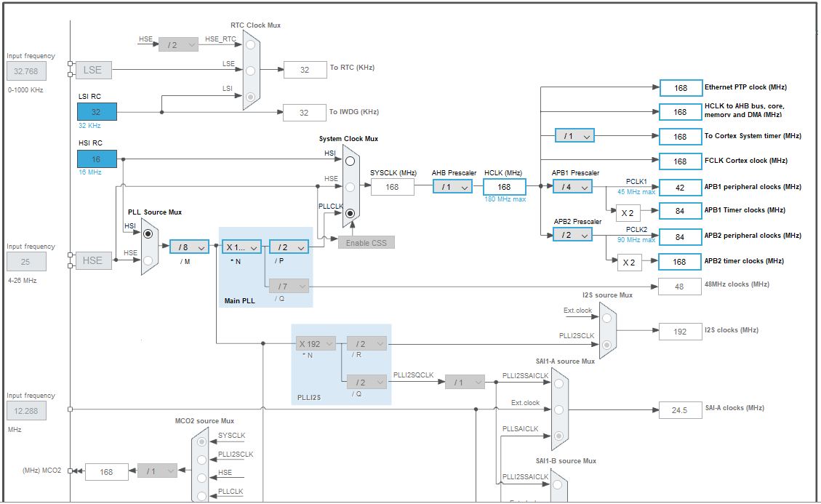This screenshot has height=504, width=821.
Task: Open the Main PLL *N multiplier dropdown
Action: pos(241,247)
